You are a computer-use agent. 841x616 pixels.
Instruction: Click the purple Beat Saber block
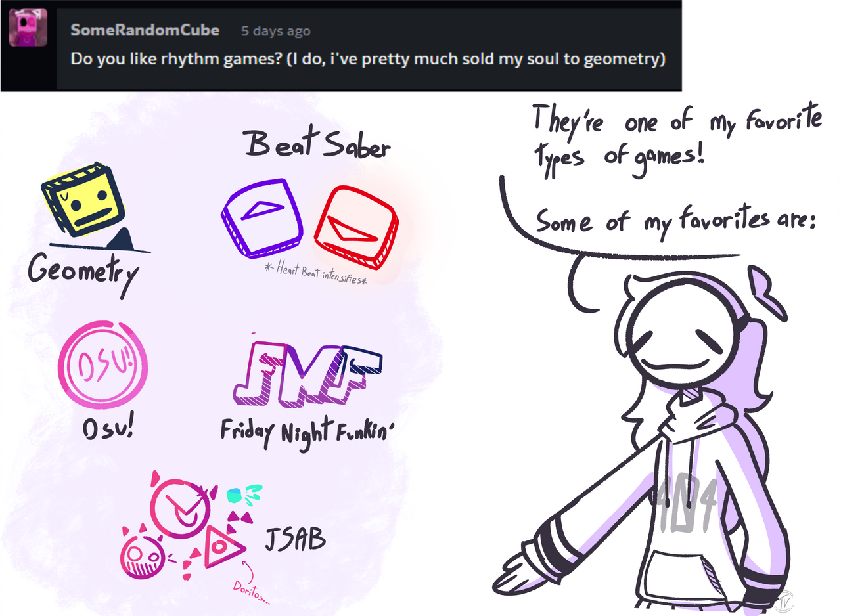point(263,217)
